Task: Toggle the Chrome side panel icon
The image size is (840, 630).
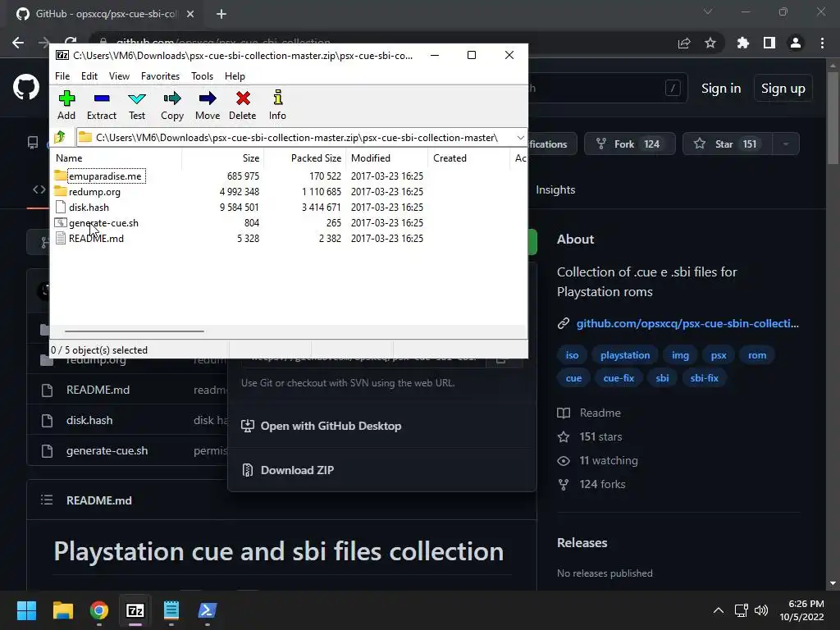Action: [769, 43]
